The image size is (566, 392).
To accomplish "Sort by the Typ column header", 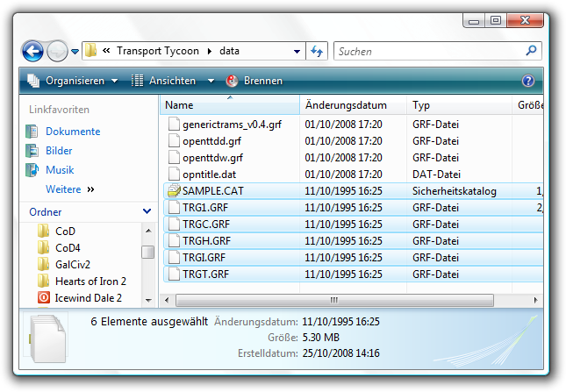I will pos(459,105).
